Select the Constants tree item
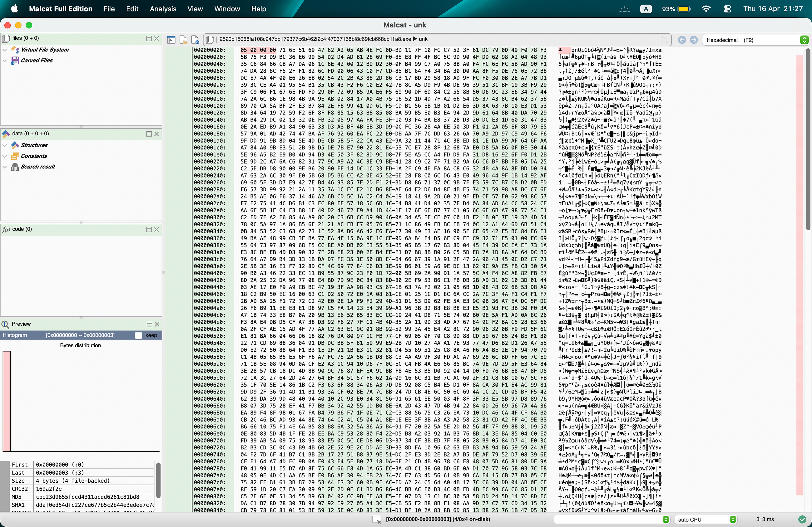Screen dimensions: 812x527 tap(34, 156)
